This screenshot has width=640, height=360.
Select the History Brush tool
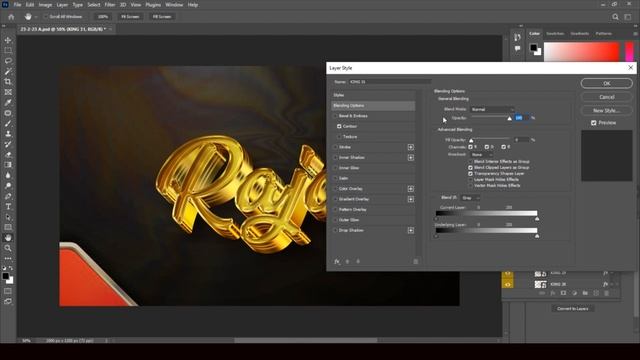[x=8, y=144]
